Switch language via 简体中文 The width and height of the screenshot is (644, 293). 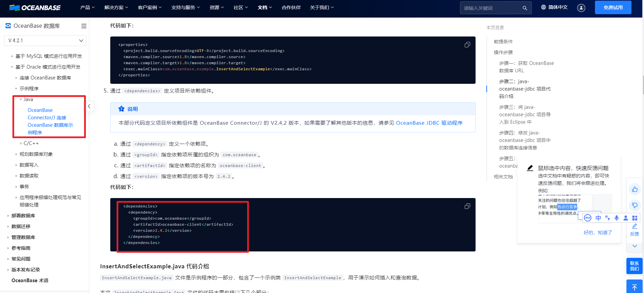coord(558,7)
